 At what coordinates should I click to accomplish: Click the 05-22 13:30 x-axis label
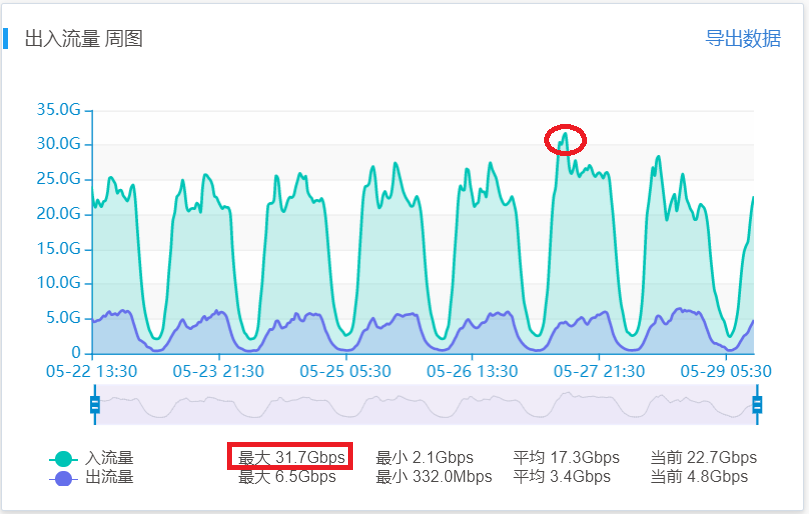92,371
